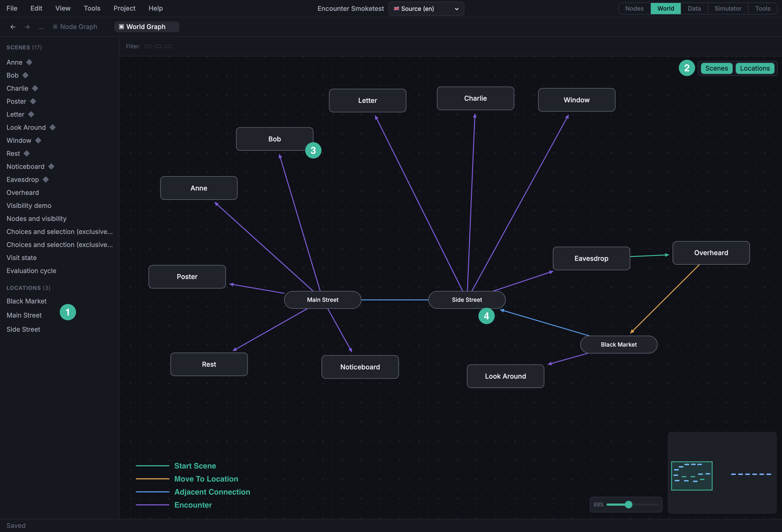Image resolution: width=782 pixels, height=532 pixels.
Task: Select the Poster scene node in graph
Action: coord(187,277)
